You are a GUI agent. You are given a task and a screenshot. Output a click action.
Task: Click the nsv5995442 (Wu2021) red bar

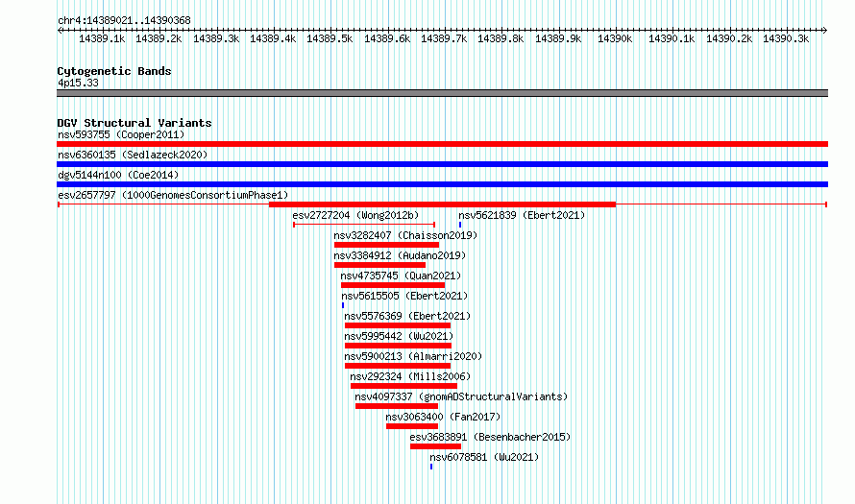(398, 346)
